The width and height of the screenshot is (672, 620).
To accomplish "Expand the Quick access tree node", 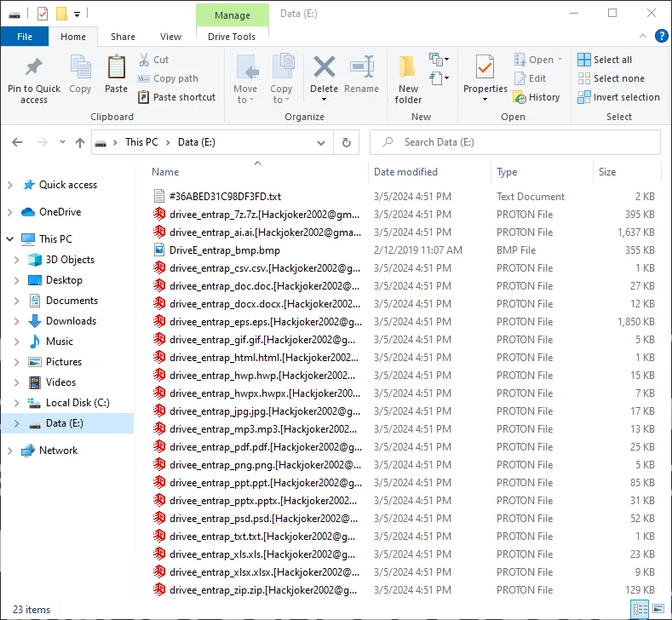I will (x=10, y=185).
